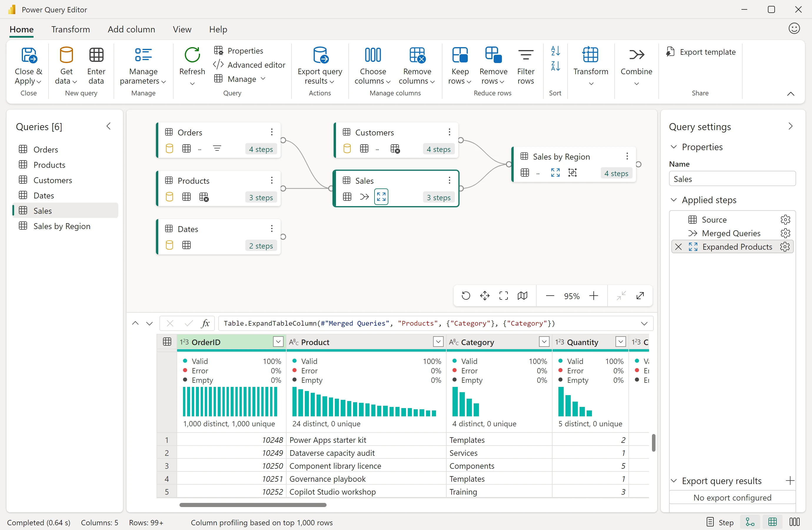Click the fx formula button

tap(205, 323)
